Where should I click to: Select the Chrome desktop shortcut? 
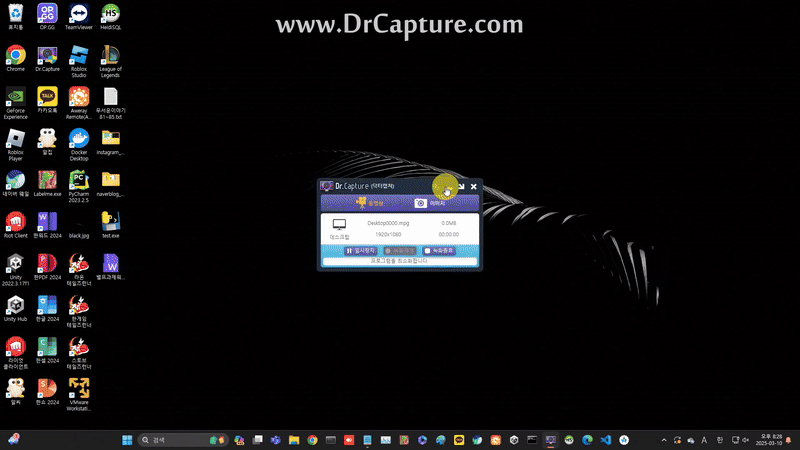pyautogui.click(x=16, y=59)
